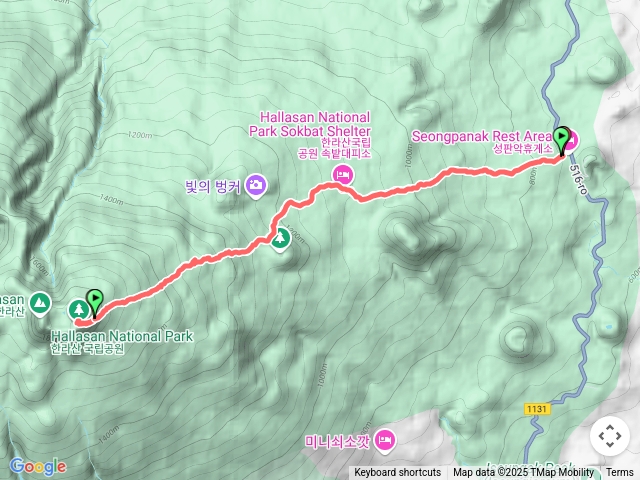Open Keyboard shortcuts
The image size is (640, 480).
pyautogui.click(x=398, y=472)
